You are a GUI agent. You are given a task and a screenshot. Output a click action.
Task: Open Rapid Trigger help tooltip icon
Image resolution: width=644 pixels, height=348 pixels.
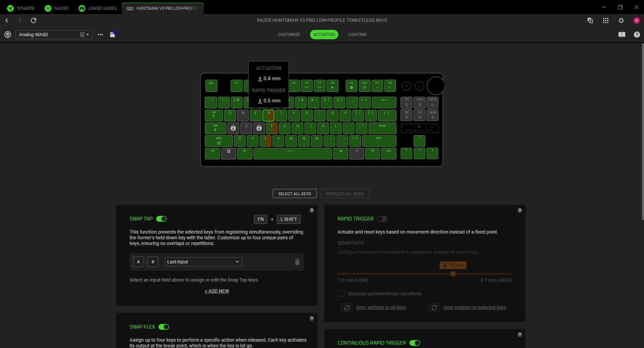[520, 210]
